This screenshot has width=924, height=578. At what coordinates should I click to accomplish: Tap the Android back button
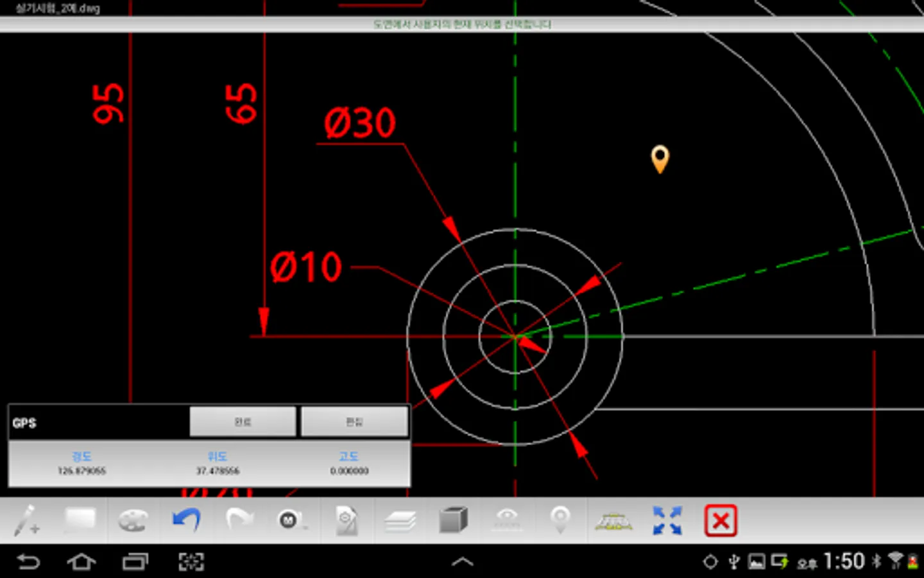(x=29, y=562)
